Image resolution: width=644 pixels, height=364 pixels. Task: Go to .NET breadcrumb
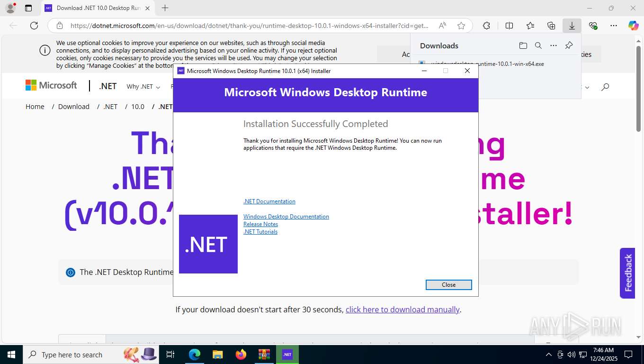click(110, 107)
